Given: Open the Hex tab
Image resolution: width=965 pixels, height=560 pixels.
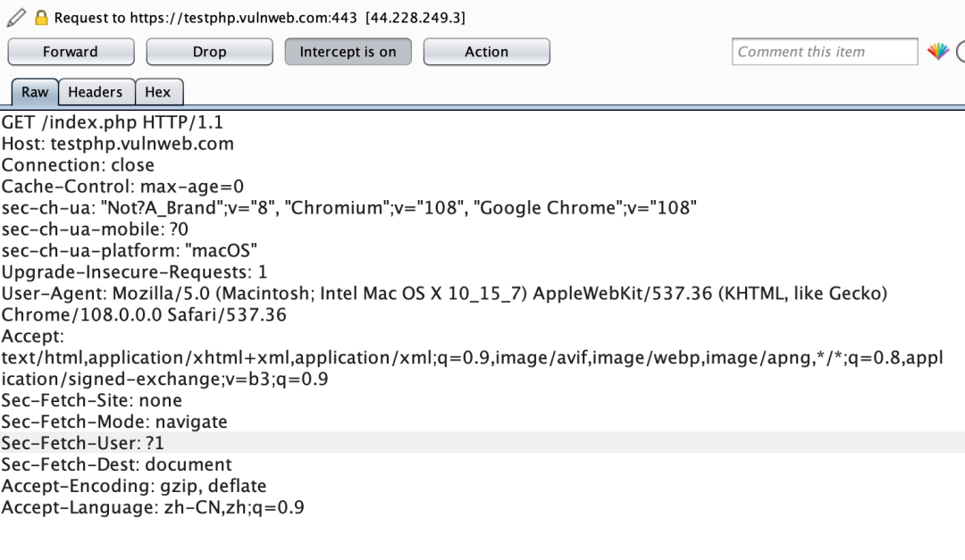Looking at the screenshot, I should coord(157,92).
